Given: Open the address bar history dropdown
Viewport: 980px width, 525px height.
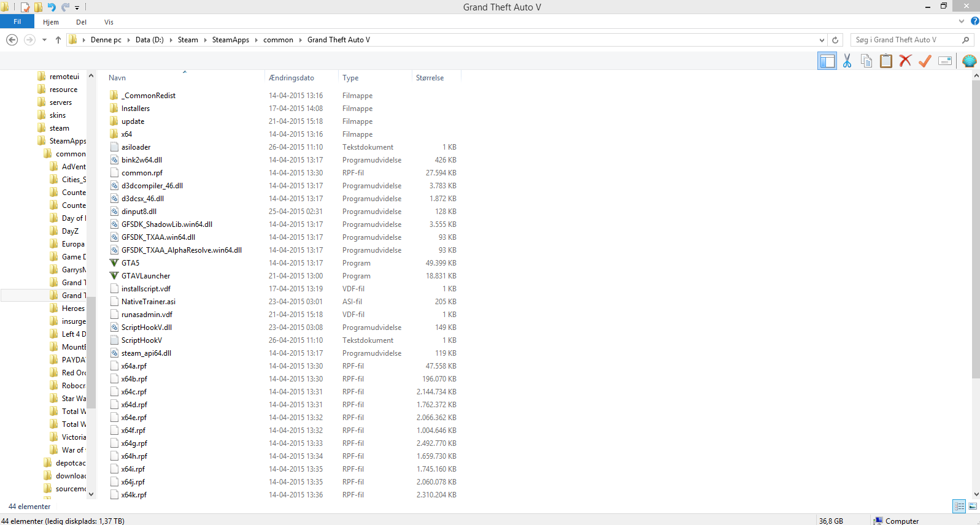Looking at the screenshot, I should tap(822, 40).
